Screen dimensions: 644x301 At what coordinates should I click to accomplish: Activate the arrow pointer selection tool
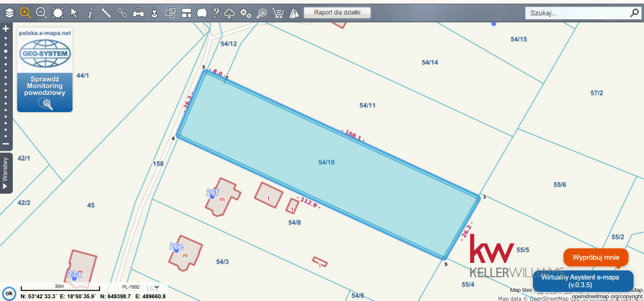click(74, 13)
